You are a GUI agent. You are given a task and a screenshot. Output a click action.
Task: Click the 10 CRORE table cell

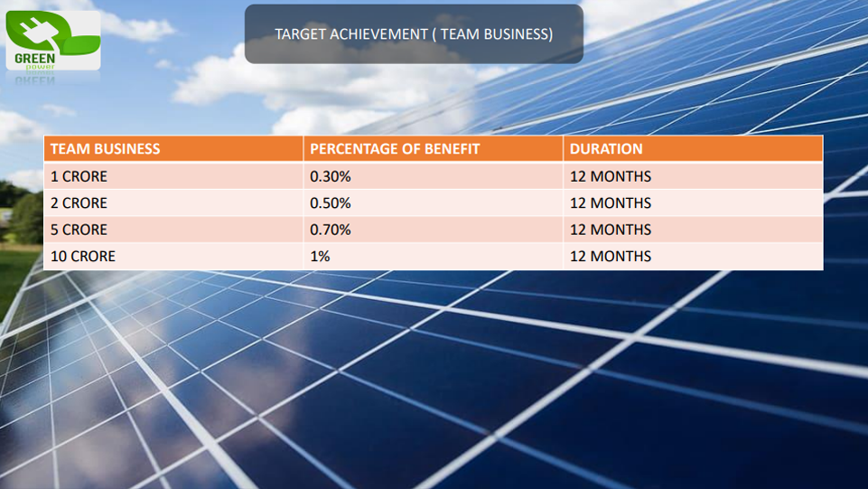click(83, 257)
